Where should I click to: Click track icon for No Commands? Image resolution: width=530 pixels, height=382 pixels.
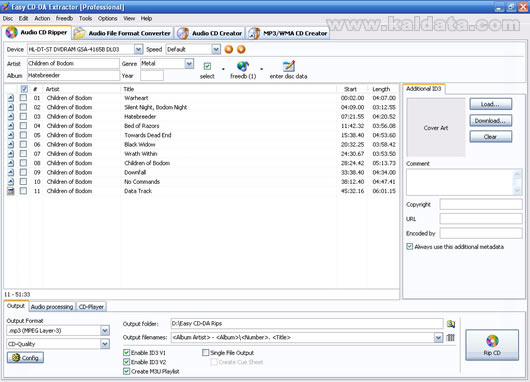point(11,182)
